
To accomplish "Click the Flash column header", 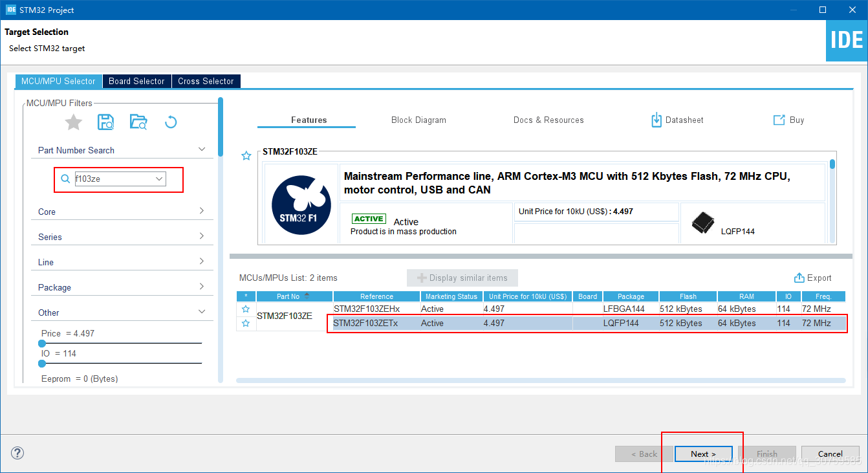I will tap(688, 296).
